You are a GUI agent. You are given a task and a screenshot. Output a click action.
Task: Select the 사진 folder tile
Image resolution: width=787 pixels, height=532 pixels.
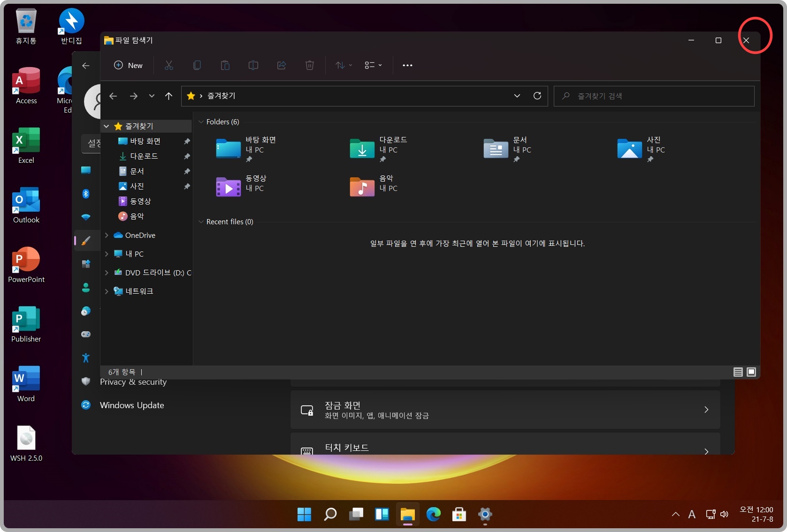642,149
